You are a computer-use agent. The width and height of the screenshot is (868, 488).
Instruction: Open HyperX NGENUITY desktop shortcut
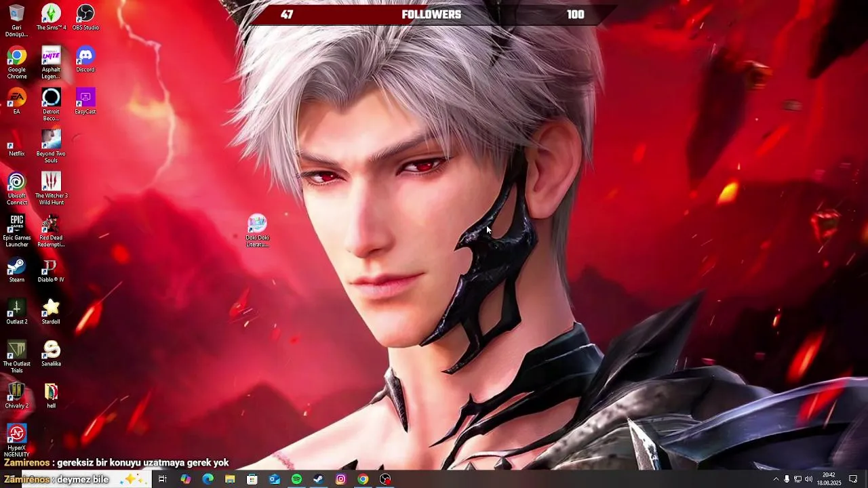[16, 441]
